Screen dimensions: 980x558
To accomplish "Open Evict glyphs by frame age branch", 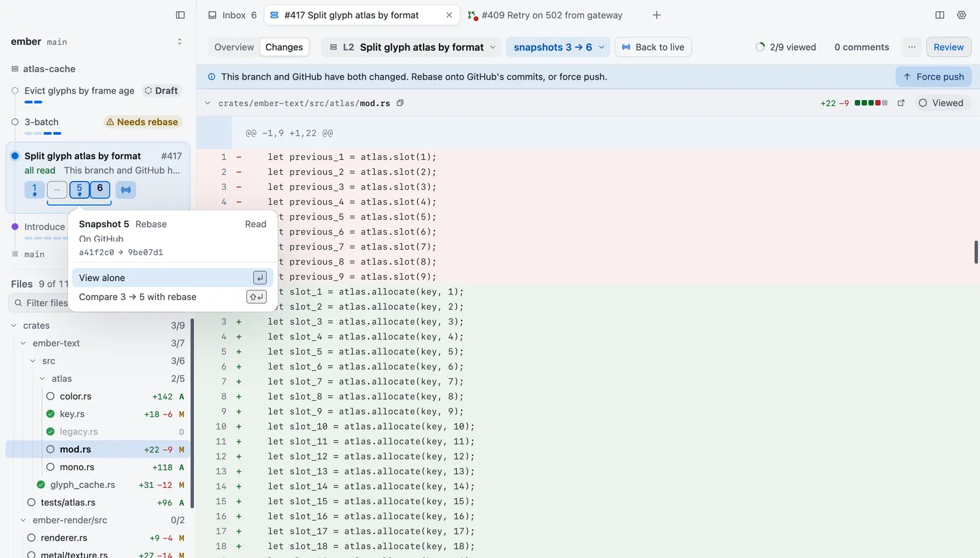I will pyautogui.click(x=80, y=91).
